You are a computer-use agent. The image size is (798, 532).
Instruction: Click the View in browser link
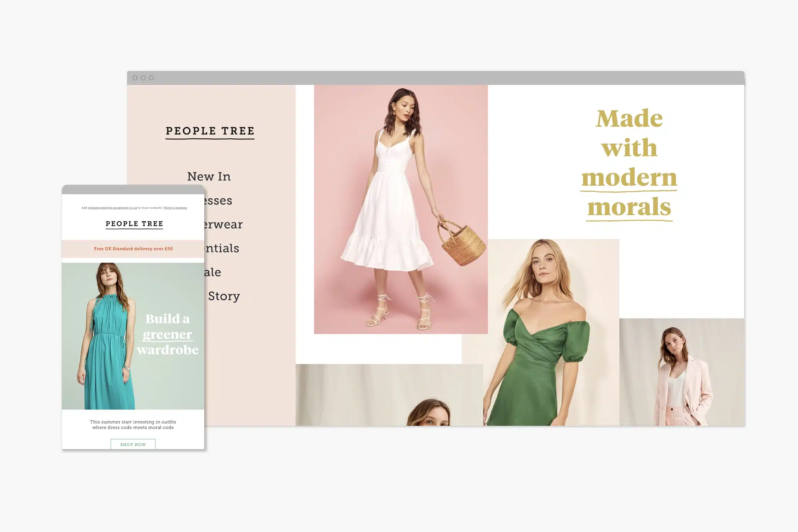(175, 208)
